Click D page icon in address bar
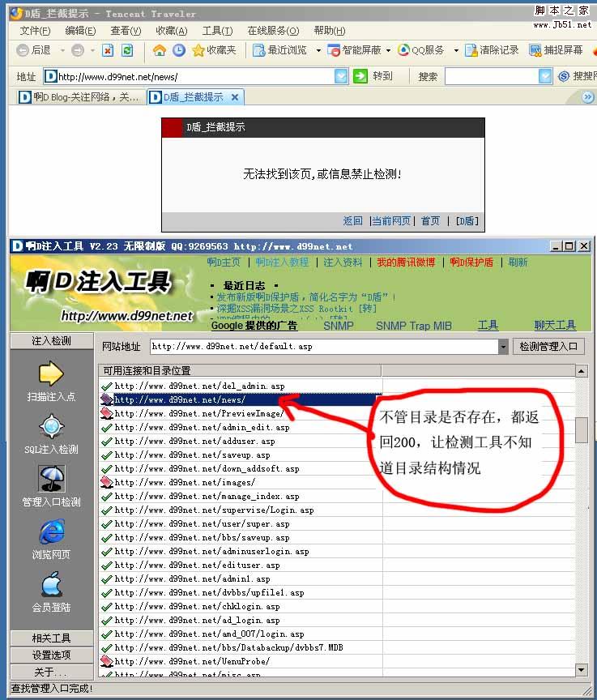Viewport: 597px width, 700px height. point(50,76)
